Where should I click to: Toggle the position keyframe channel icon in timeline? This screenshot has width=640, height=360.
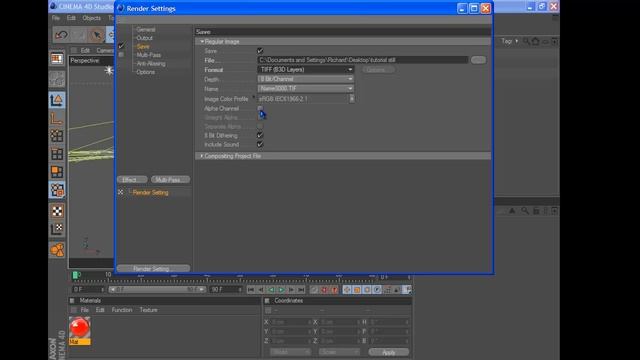pyautogui.click(x=347, y=290)
